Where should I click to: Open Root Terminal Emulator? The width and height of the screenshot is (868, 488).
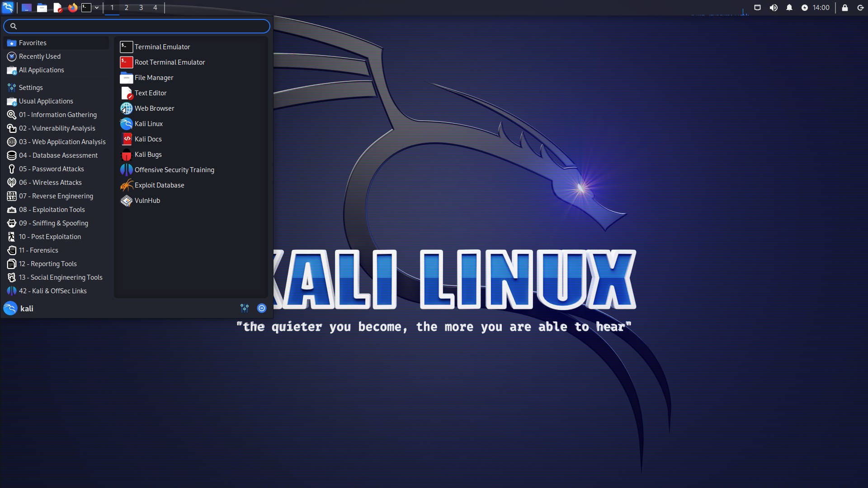pyautogui.click(x=170, y=61)
